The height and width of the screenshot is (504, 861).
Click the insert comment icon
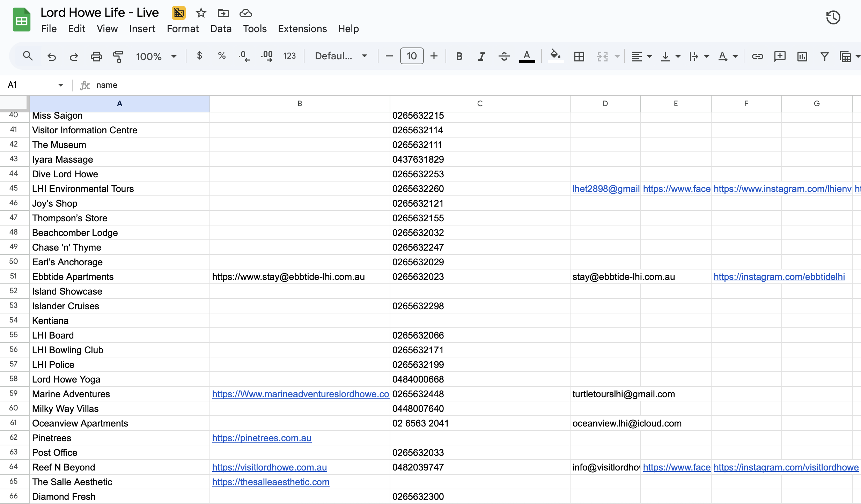[x=780, y=56]
